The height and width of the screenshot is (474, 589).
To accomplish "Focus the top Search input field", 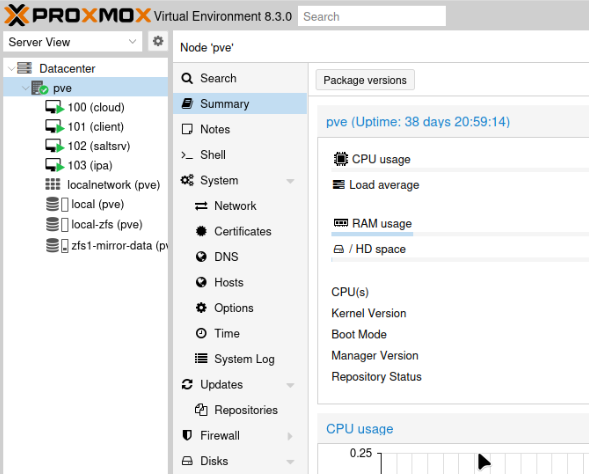I will [372, 16].
